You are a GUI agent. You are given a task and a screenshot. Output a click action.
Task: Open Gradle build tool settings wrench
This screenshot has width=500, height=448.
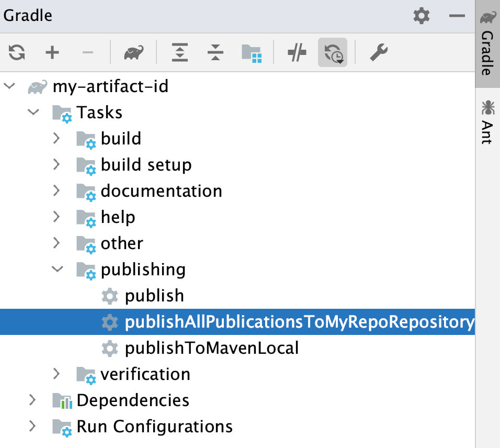pyautogui.click(x=379, y=52)
